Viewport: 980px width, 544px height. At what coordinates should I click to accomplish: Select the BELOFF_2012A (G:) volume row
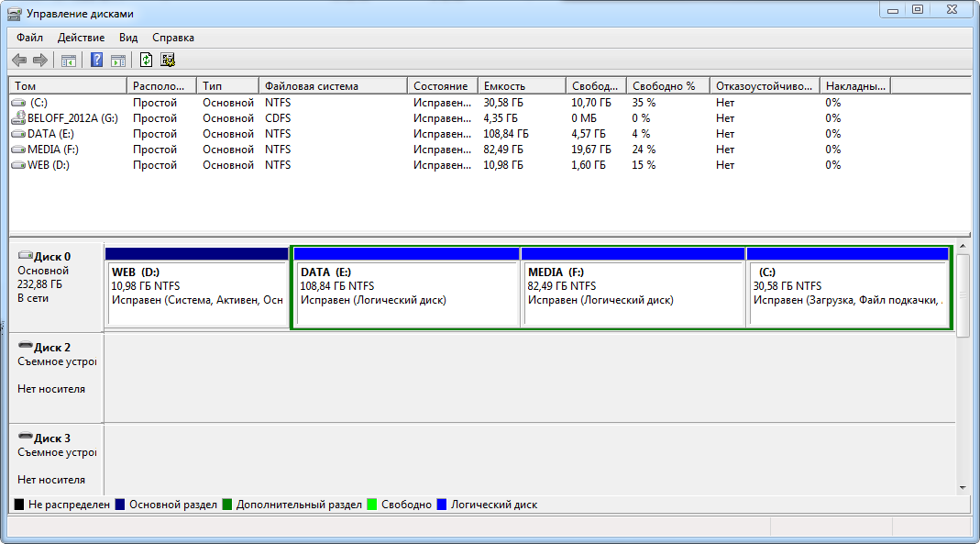coord(450,118)
